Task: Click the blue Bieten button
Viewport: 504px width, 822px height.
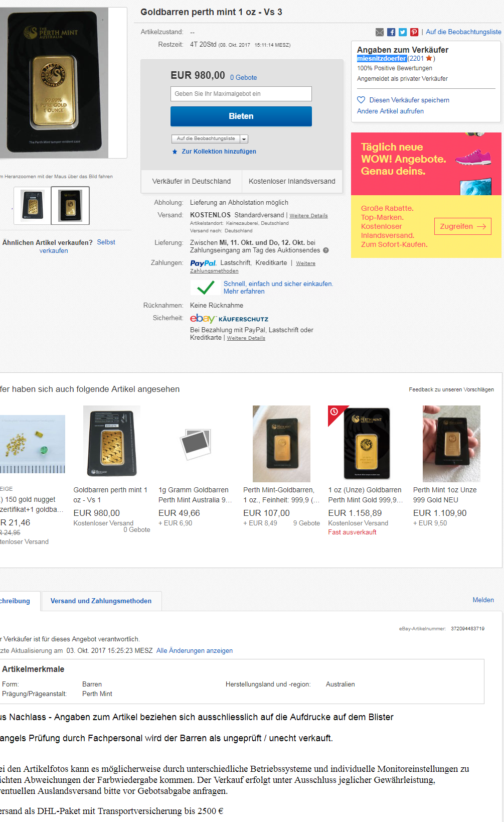Action: point(241,116)
